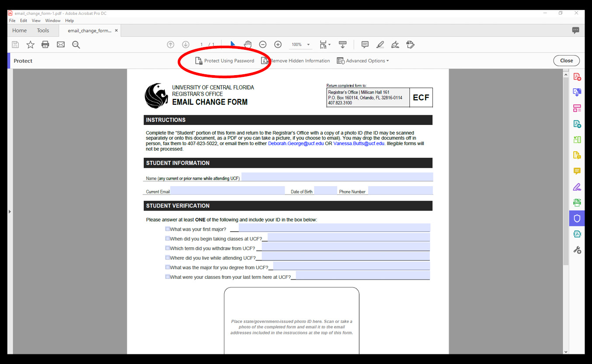Open Scan & OCR tool in sidebar

point(577,203)
